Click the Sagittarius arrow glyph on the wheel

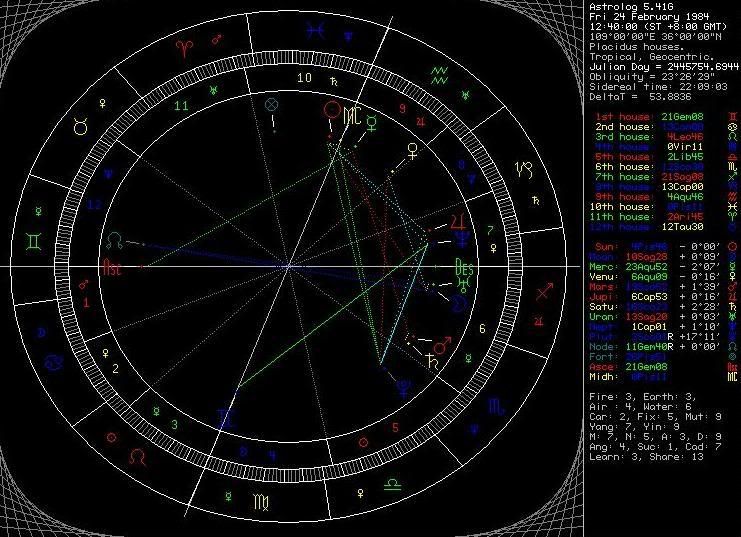(x=545, y=294)
